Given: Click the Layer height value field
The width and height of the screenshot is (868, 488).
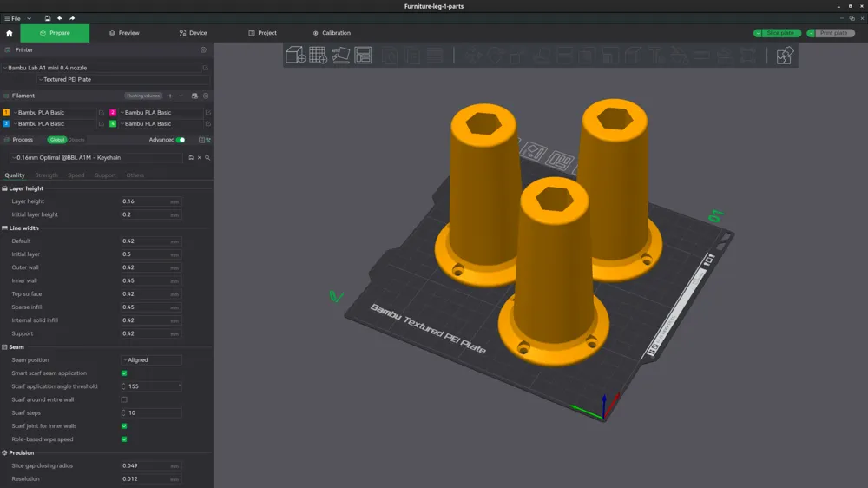Looking at the screenshot, I should (151, 201).
